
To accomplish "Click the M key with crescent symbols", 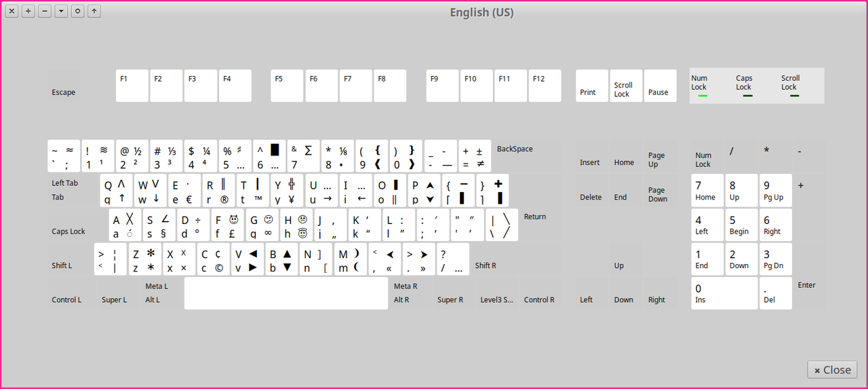I will point(351,259).
